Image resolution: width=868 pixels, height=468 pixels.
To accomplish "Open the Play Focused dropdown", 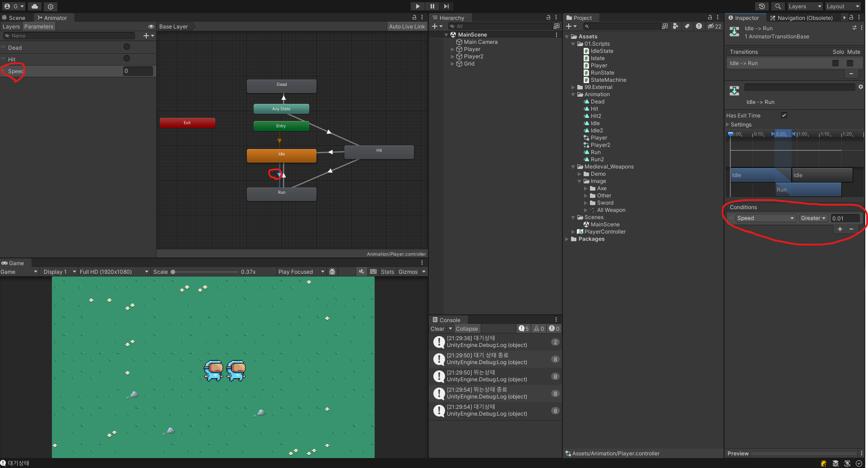I will pos(301,271).
